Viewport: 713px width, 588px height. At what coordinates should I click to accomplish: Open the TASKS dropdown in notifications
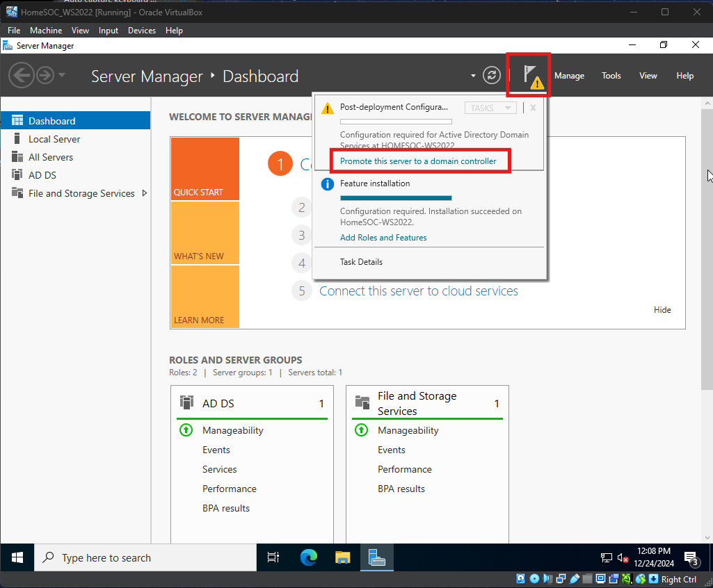pos(490,108)
